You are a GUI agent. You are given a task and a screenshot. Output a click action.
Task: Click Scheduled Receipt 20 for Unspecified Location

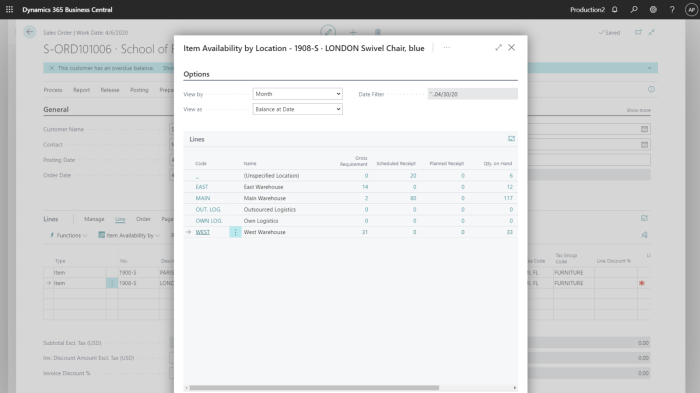(x=413, y=176)
